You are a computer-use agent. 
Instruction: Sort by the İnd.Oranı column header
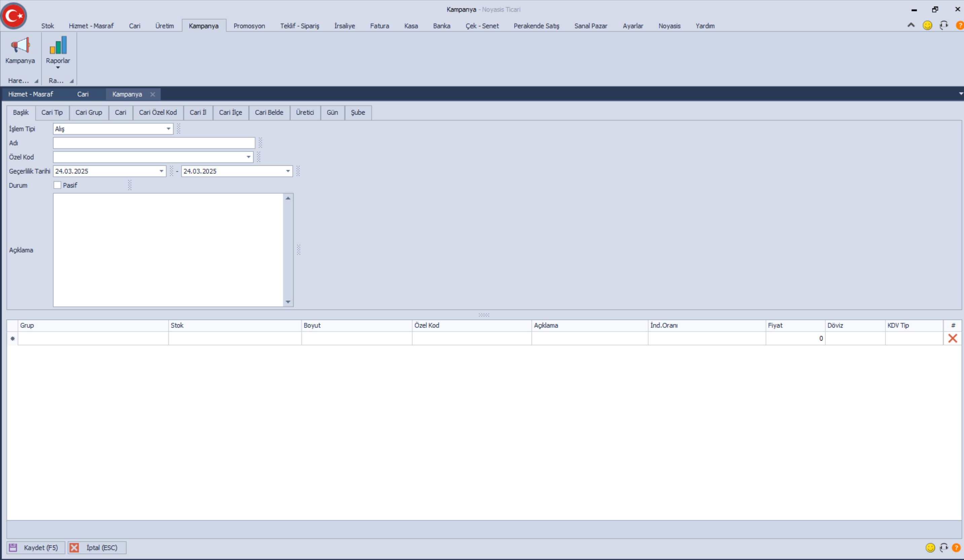706,325
